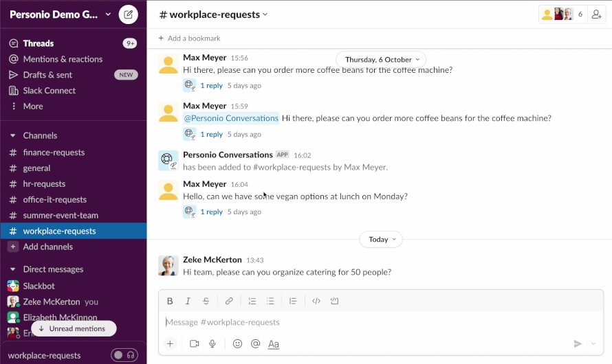Click the add people icon

(596, 15)
